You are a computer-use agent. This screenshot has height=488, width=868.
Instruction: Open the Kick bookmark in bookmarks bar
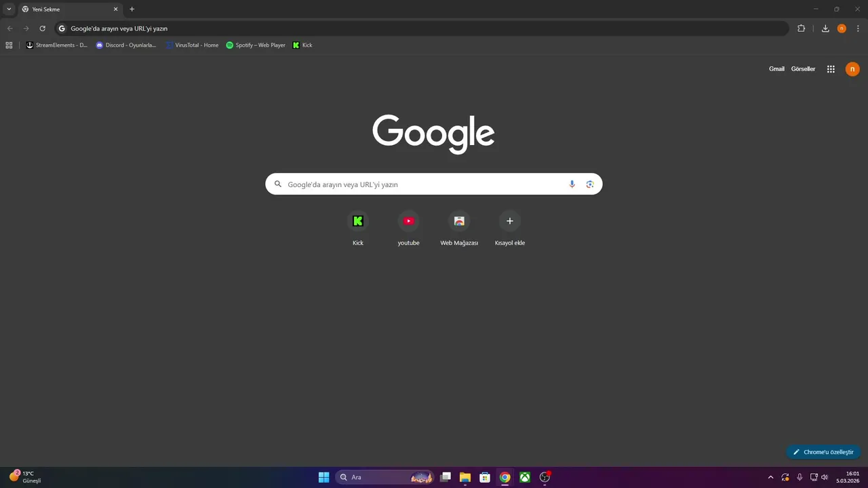[x=302, y=45]
